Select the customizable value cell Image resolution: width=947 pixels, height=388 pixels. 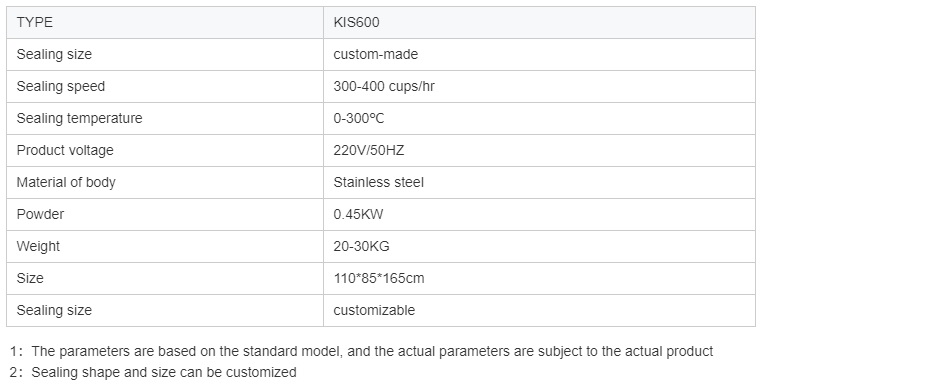tap(539, 311)
